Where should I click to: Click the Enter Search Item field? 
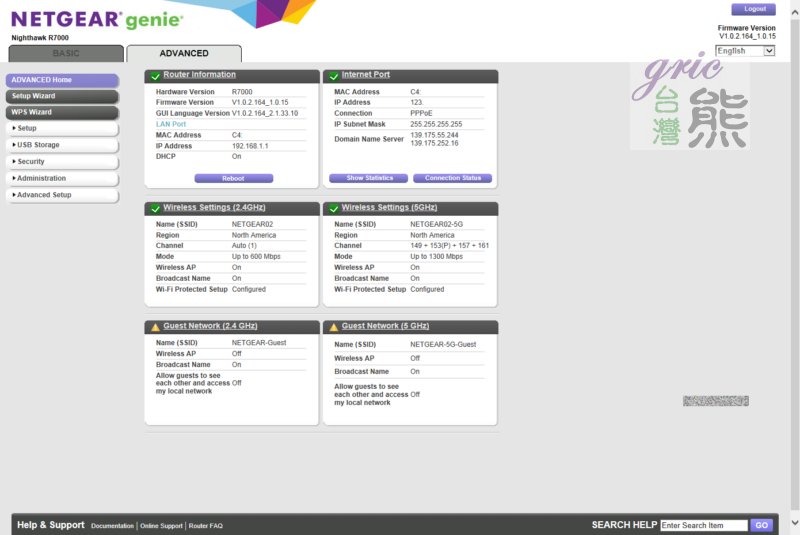[x=704, y=525]
